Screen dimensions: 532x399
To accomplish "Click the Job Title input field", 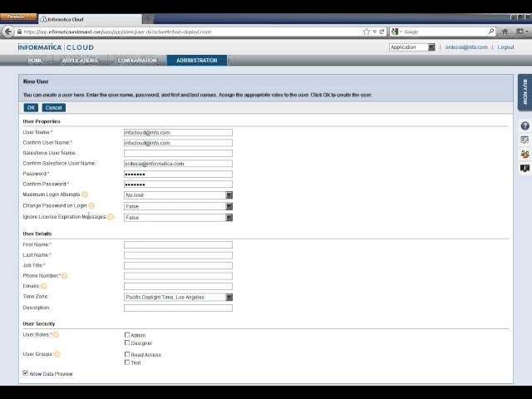I will pyautogui.click(x=178, y=266).
